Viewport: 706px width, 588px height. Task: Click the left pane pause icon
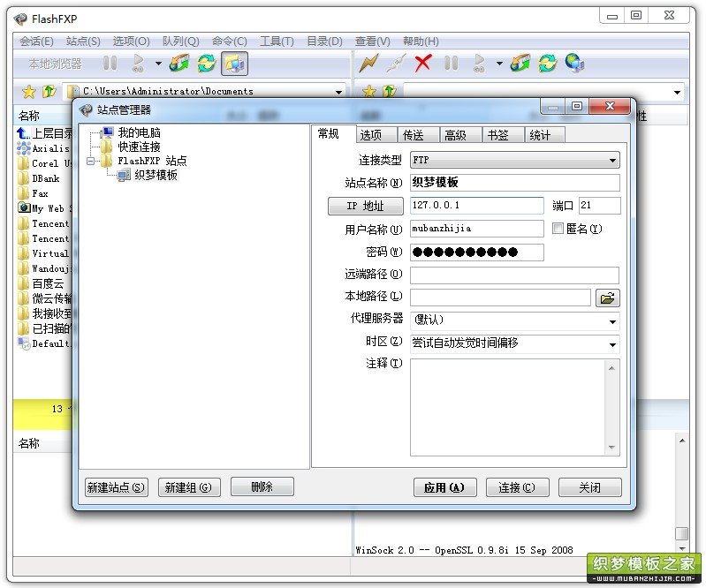pyautogui.click(x=110, y=63)
